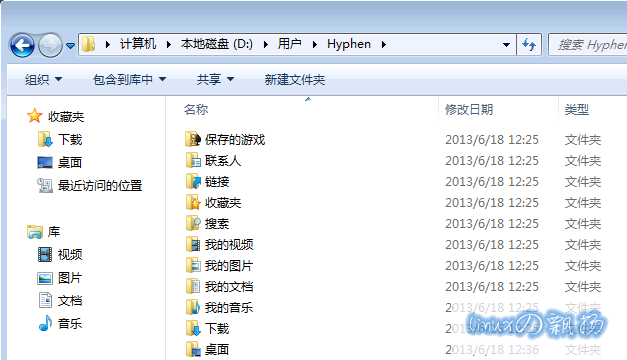Click the 我的音乐 folder name

(x=229, y=308)
